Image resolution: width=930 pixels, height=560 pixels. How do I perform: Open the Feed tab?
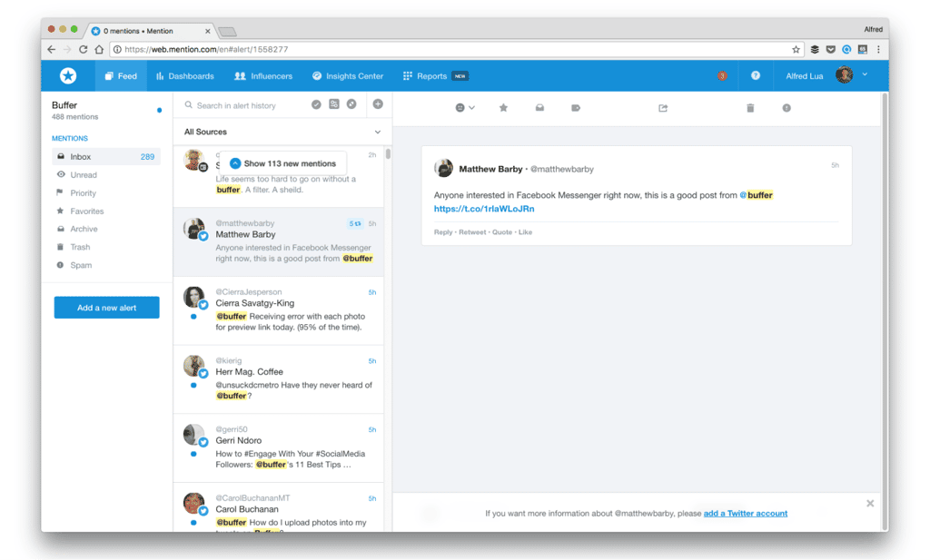(121, 76)
